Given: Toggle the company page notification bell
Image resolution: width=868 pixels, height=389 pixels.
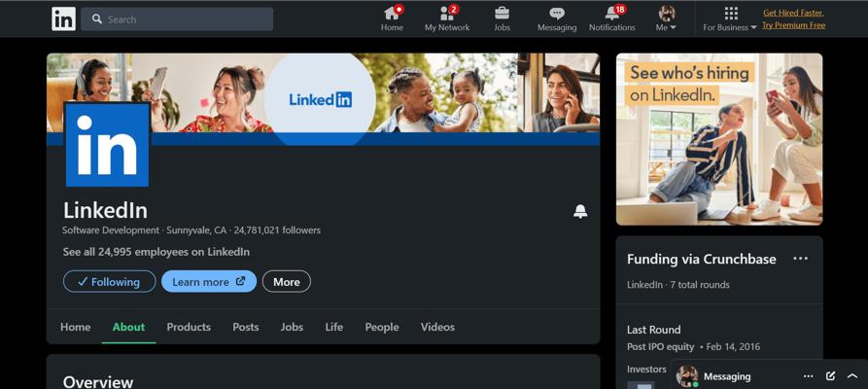Looking at the screenshot, I should click(x=580, y=211).
